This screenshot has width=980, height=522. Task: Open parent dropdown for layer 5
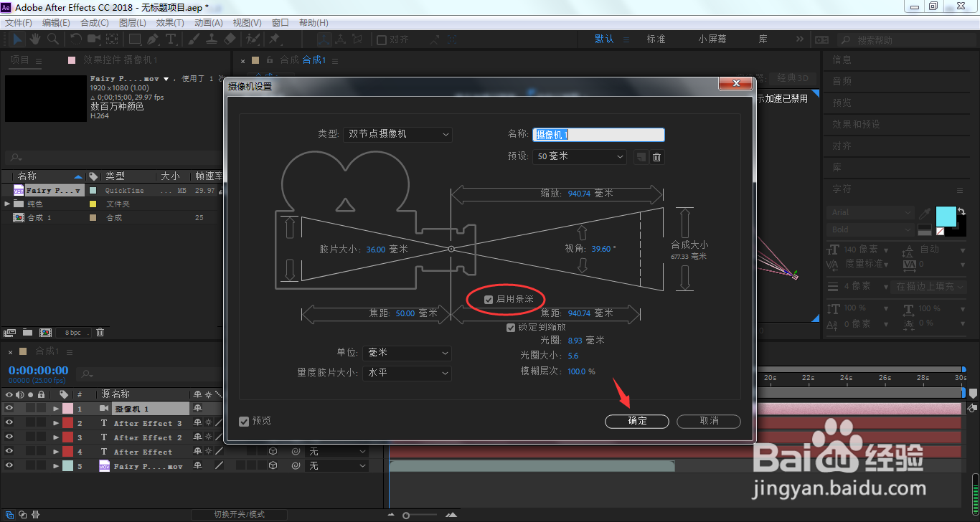pyautogui.click(x=337, y=466)
